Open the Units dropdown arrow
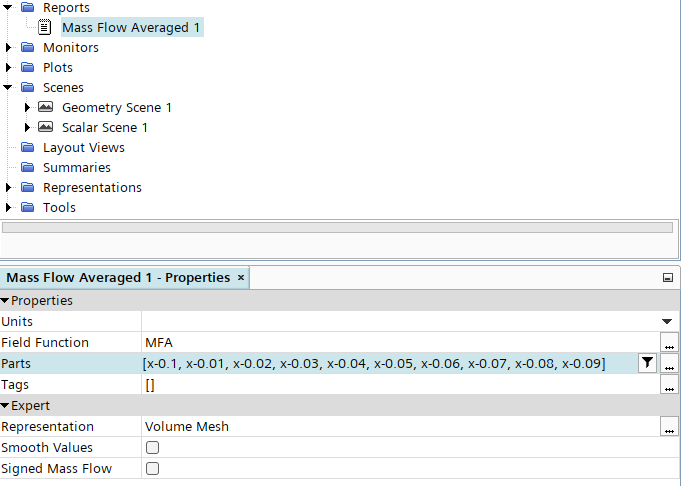The height and width of the screenshot is (486, 681). pyautogui.click(x=667, y=321)
